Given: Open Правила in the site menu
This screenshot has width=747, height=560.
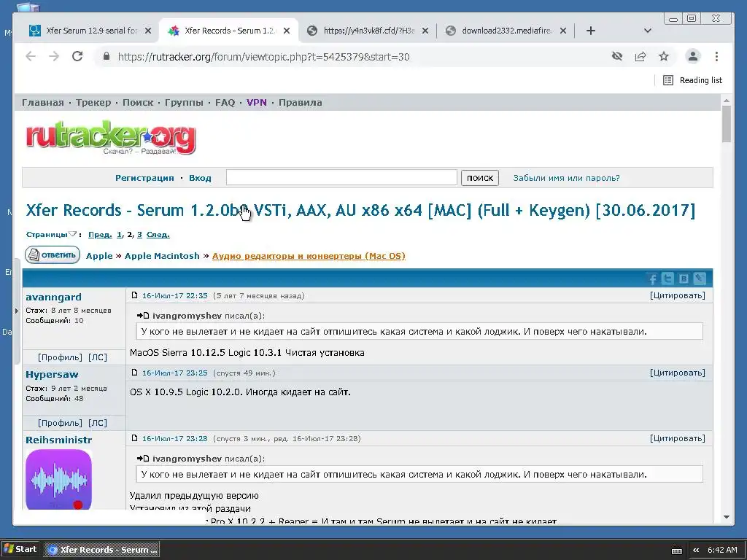Looking at the screenshot, I should point(300,103).
